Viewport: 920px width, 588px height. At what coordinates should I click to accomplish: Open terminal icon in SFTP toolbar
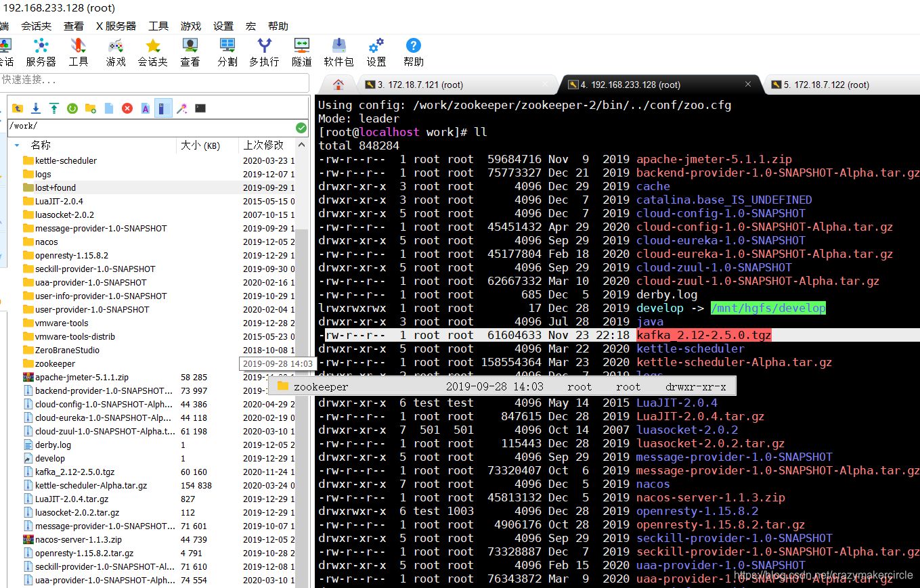point(200,108)
